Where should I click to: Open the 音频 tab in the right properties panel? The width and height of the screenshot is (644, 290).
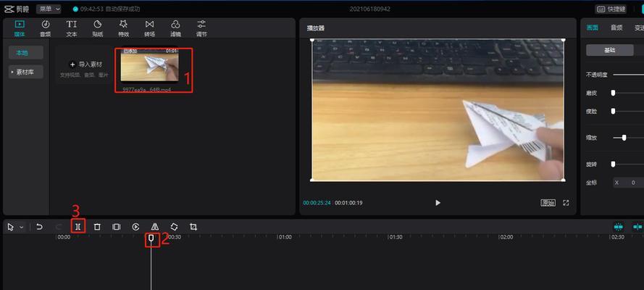[x=616, y=28]
